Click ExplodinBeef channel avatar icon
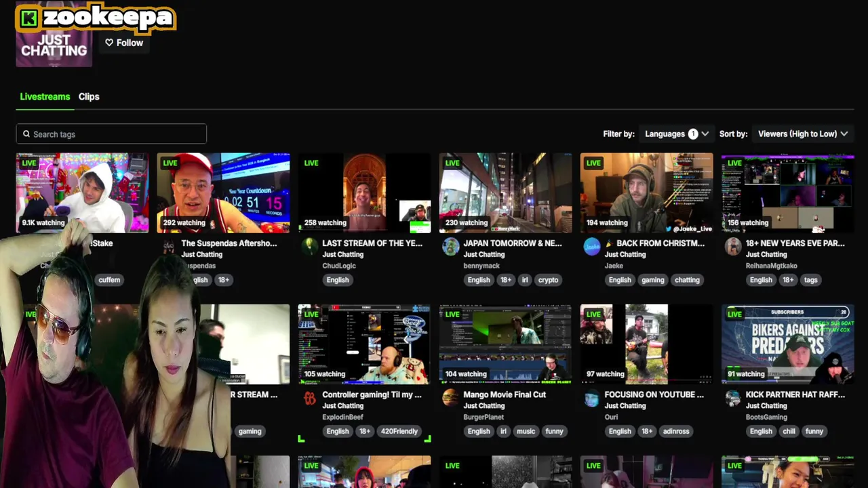Image resolution: width=868 pixels, height=488 pixels. click(x=310, y=398)
